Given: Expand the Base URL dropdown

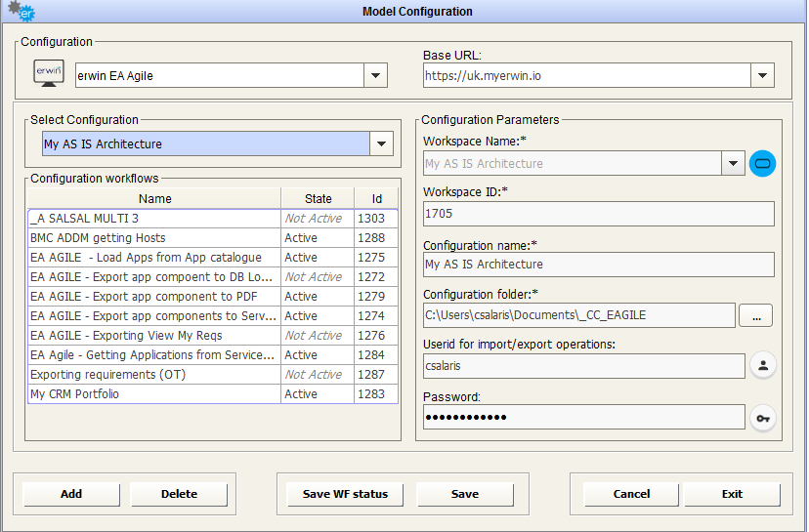Looking at the screenshot, I should 762,75.
